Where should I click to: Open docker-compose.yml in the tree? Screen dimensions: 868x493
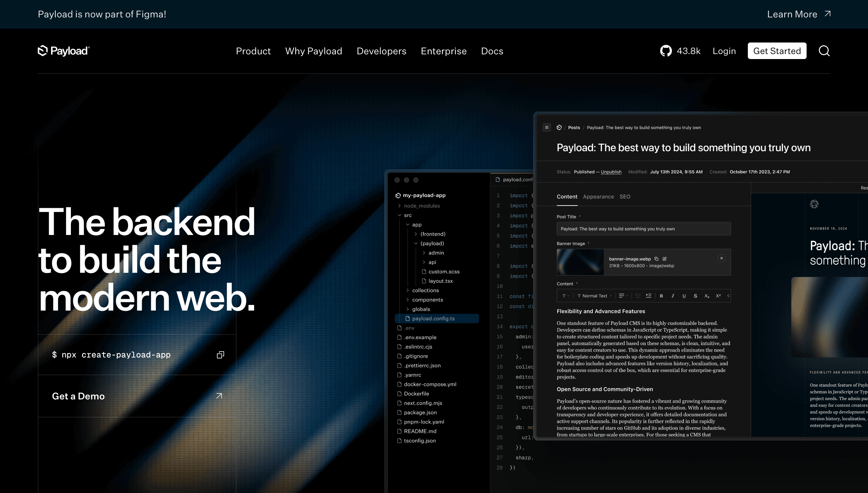427,384
